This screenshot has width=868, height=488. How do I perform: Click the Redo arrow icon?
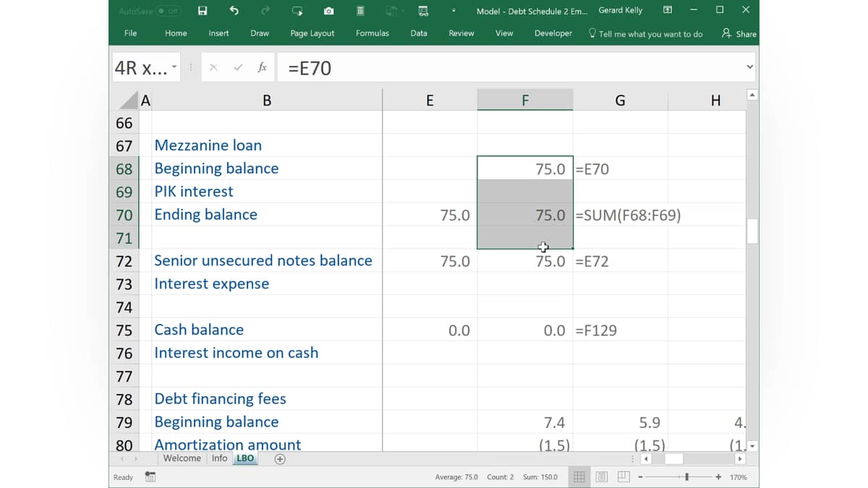pyautogui.click(x=265, y=11)
